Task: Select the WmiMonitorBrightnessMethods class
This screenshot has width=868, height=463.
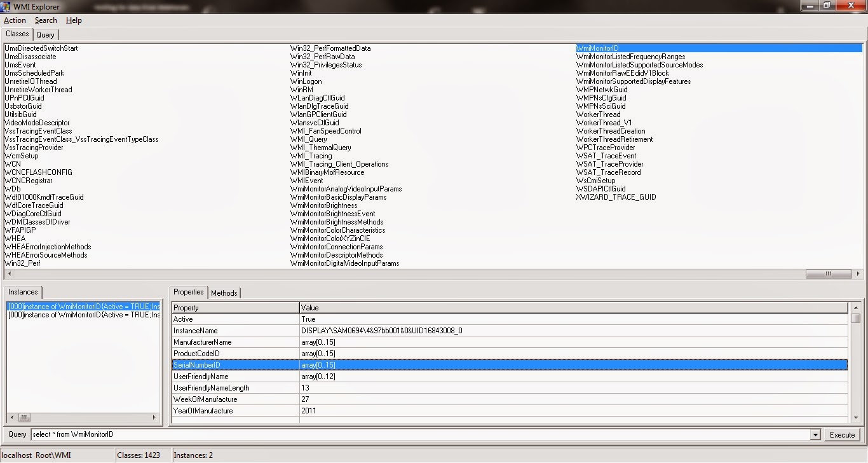Action: pos(337,222)
